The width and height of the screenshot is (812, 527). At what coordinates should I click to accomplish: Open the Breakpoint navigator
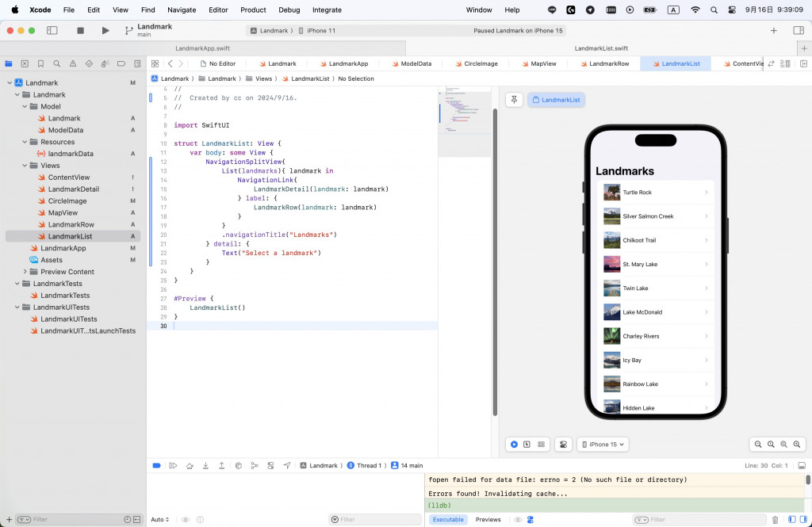pos(121,63)
